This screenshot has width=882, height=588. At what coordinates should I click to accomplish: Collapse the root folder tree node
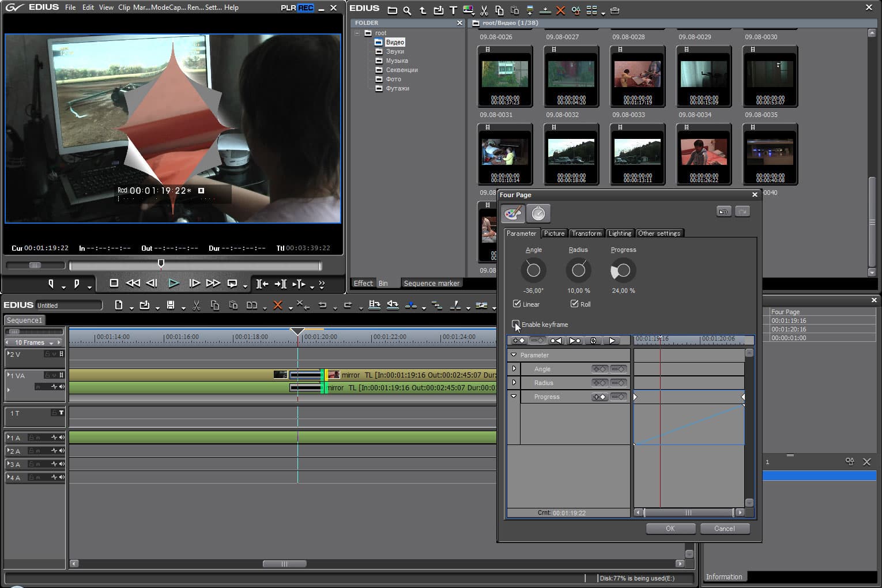point(357,33)
